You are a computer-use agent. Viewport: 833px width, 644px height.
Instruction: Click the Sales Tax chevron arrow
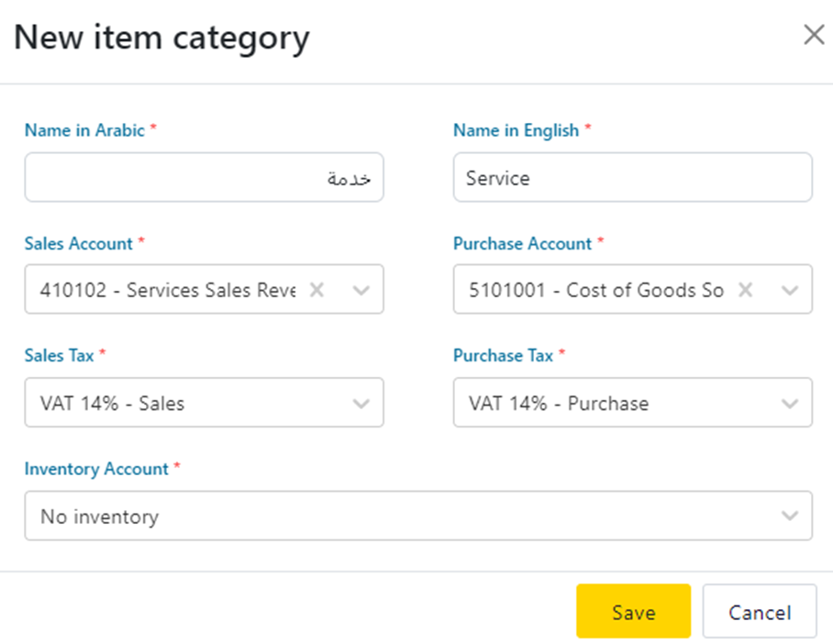tap(361, 403)
